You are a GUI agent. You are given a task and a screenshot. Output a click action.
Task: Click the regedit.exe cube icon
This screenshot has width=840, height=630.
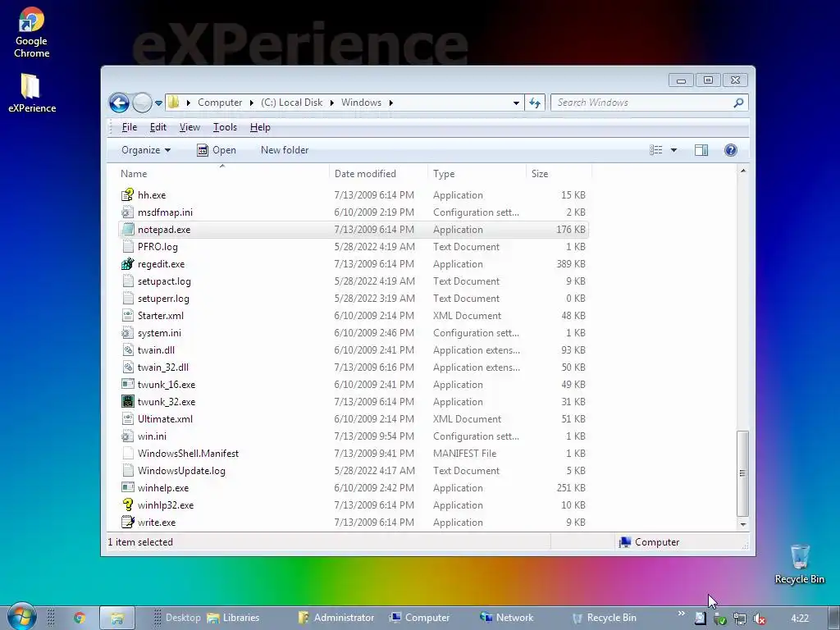[127, 264]
